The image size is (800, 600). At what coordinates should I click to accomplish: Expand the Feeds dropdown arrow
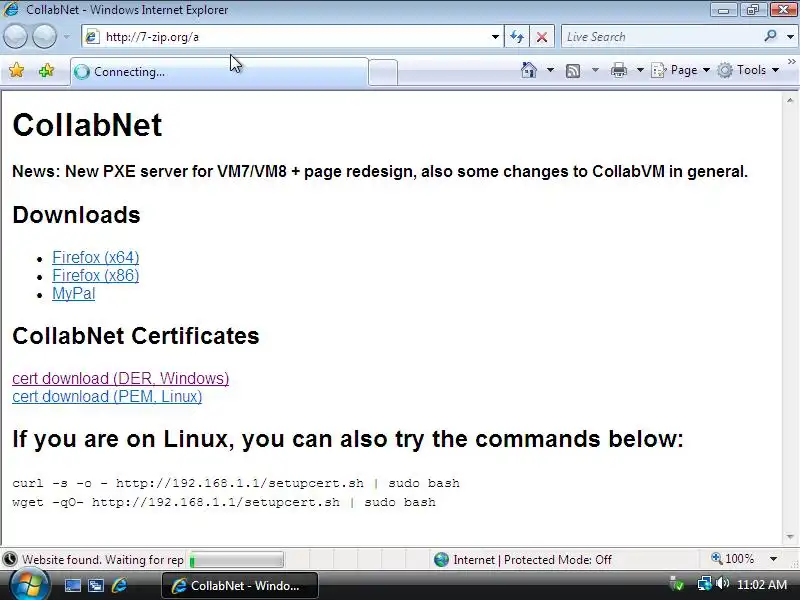click(595, 70)
